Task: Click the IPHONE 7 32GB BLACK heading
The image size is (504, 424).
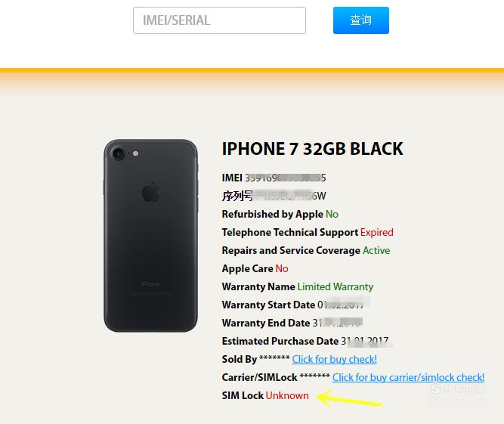Action: click(x=312, y=149)
